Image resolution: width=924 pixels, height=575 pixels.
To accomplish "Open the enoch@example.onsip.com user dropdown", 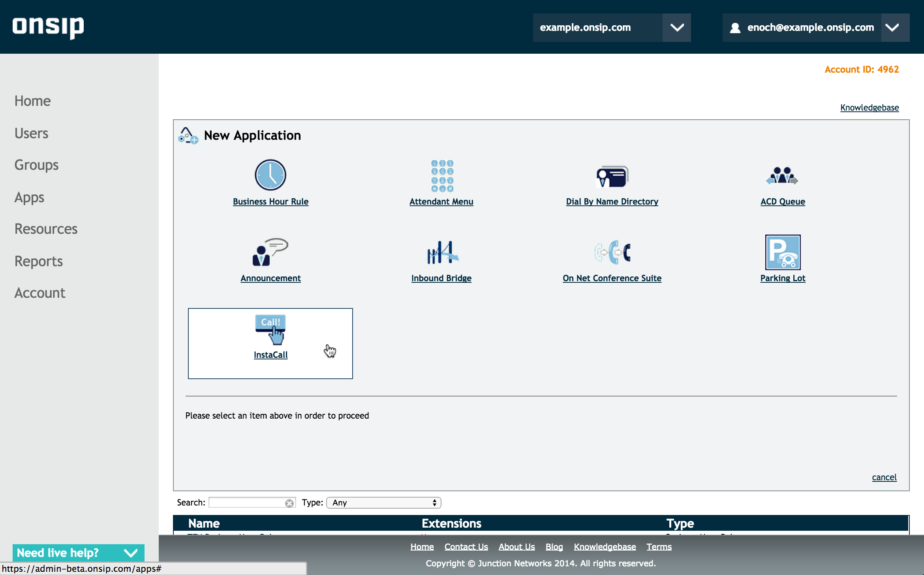I will tap(892, 28).
